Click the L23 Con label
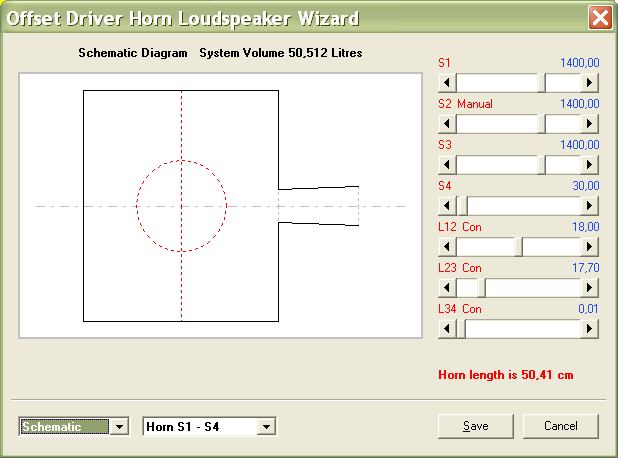This screenshot has width=618, height=458. click(460, 268)
